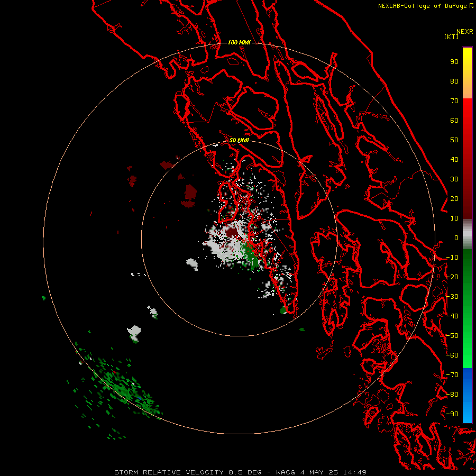Click the 0 value on the velocity scale

coord(456,237)
